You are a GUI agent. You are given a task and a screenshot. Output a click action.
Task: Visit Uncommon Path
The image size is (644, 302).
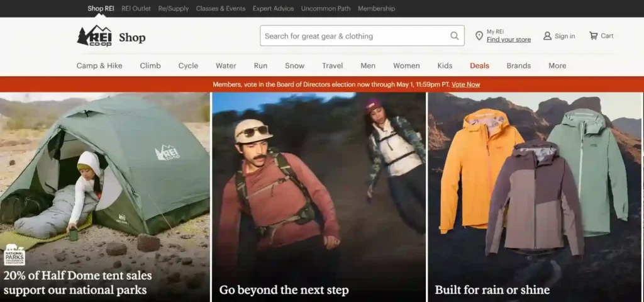pyautogui.click(x=326, y=8)
